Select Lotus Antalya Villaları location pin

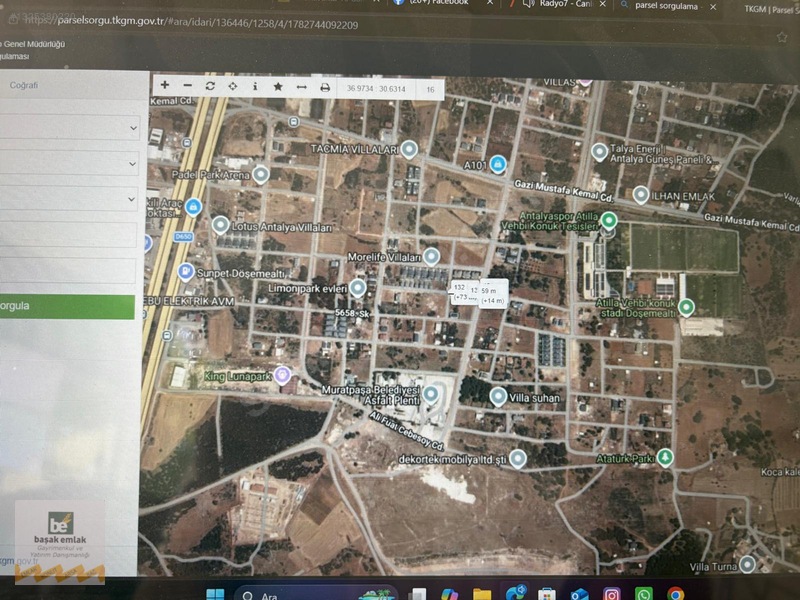click(220, 225)
